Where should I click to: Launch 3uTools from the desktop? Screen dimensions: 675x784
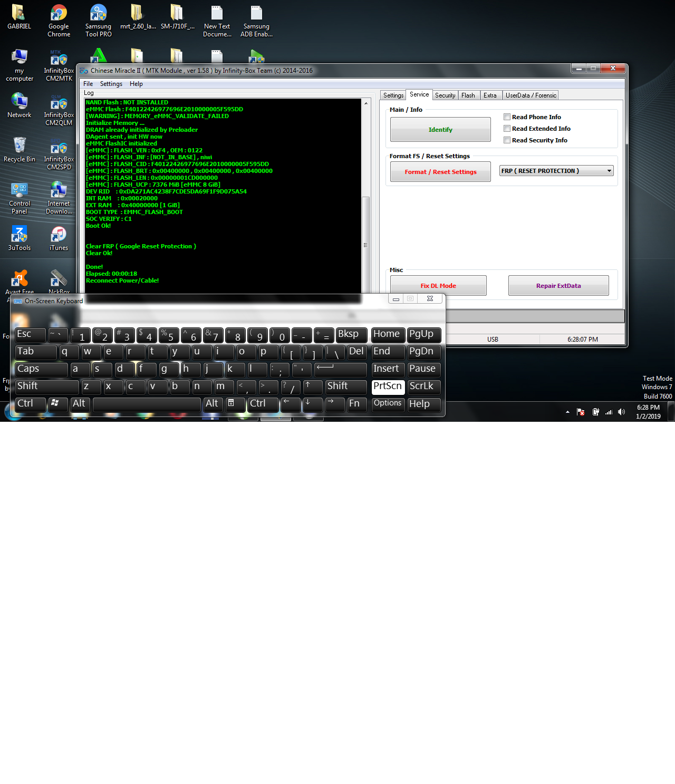(20, 238)
